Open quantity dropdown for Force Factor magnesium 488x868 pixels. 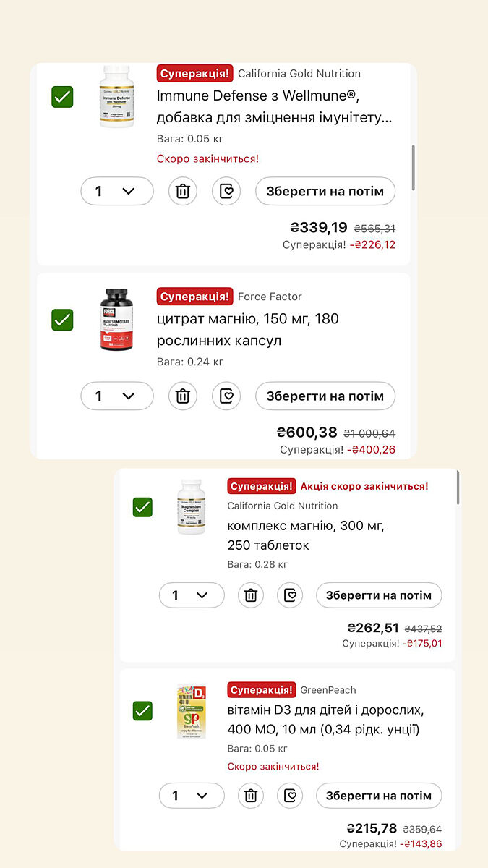click(117, 396)
